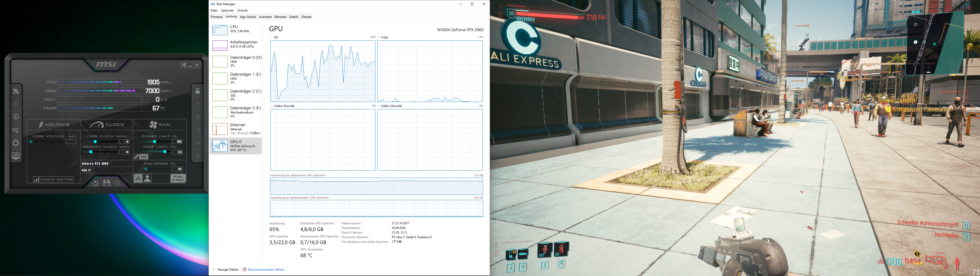The image size is (980, 276).
Task: Toggle user defined fan curve button
Action: click(x=147, y=178)
